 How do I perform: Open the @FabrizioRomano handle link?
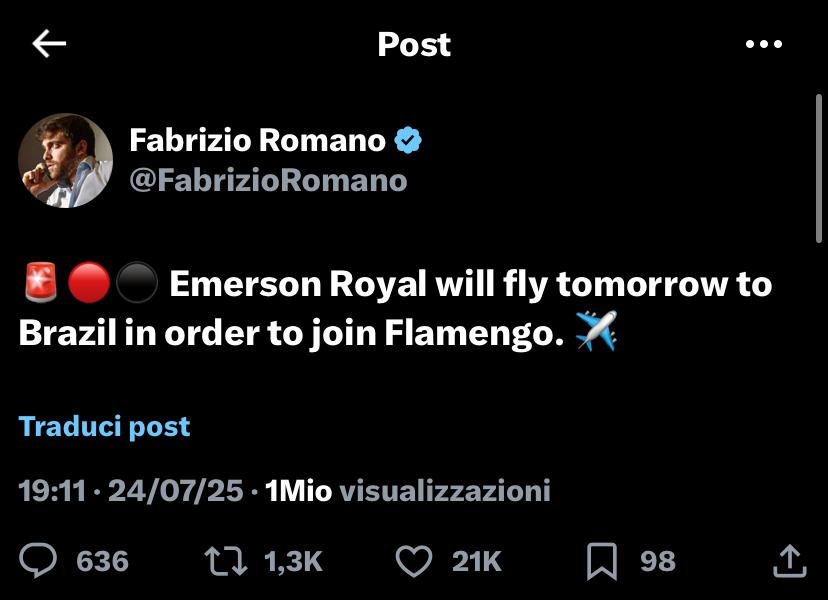[x=268, y=180]
